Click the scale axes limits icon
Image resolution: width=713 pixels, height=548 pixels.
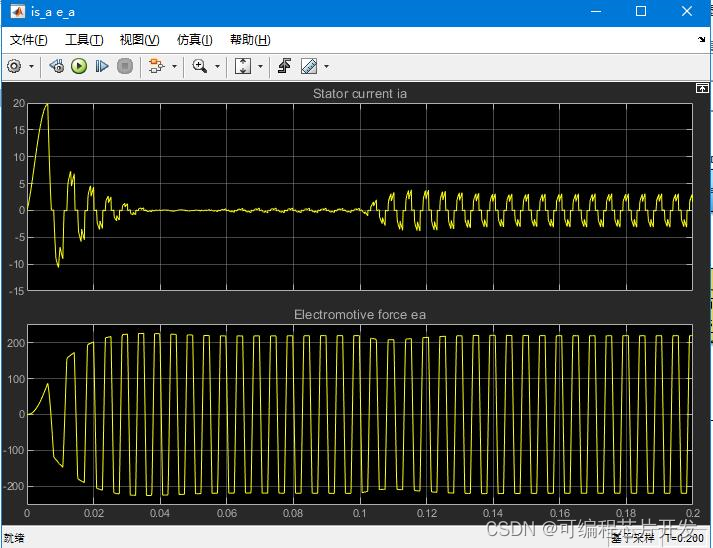[x=242, y=66]
